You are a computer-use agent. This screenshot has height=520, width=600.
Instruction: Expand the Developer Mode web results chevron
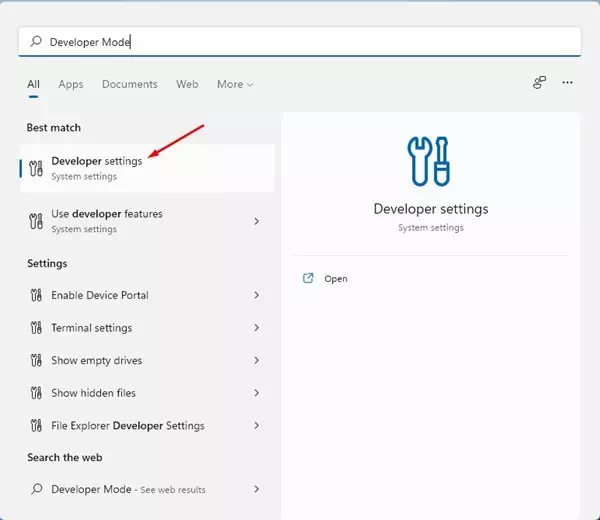256,489
